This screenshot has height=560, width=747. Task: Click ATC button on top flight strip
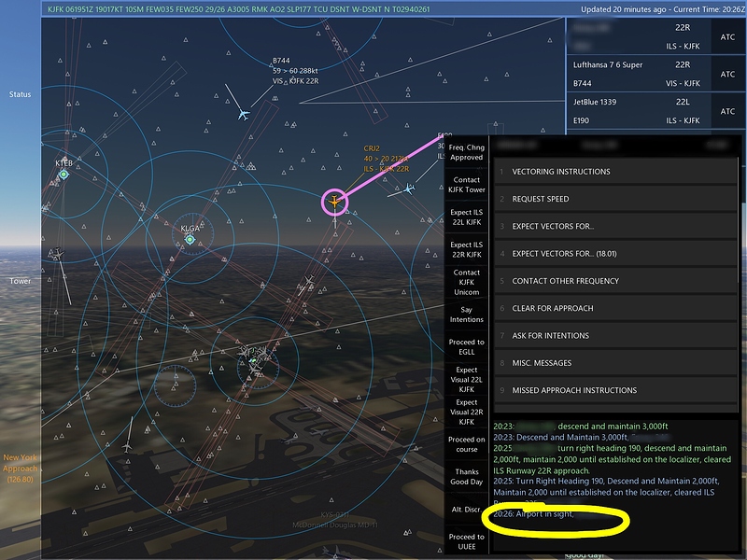(727, 36)
